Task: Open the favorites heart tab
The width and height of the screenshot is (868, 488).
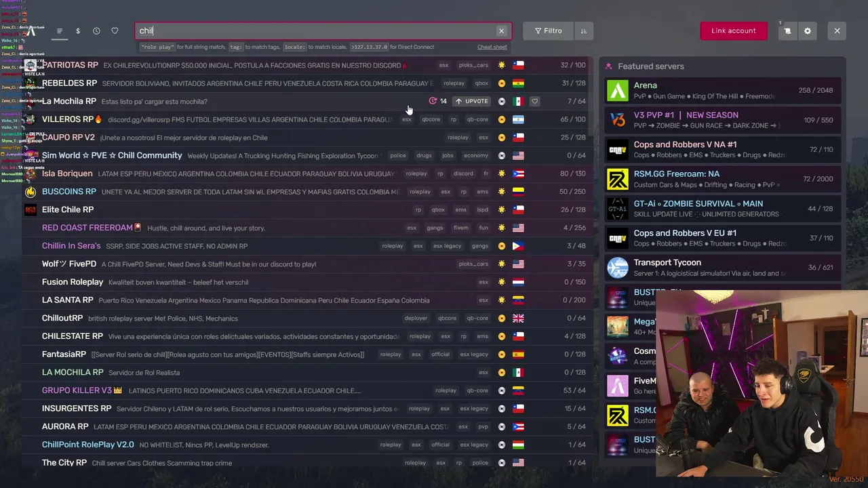Action: point(115,30)
